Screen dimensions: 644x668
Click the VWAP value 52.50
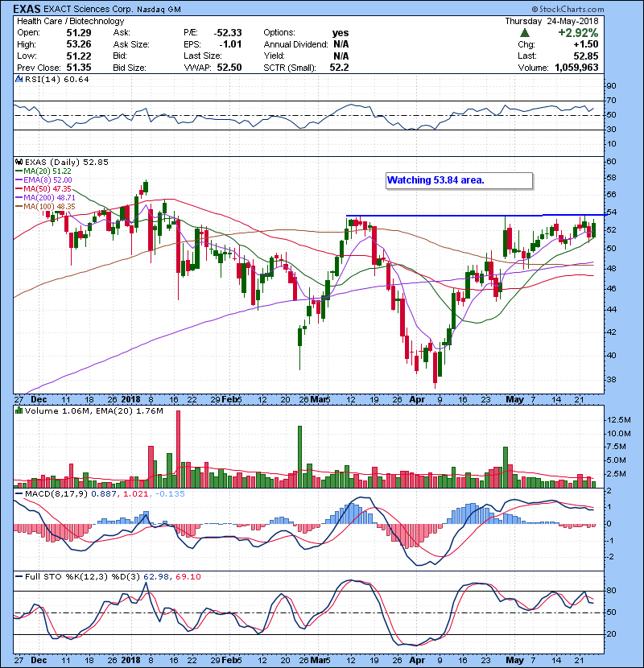pos(229,68)
